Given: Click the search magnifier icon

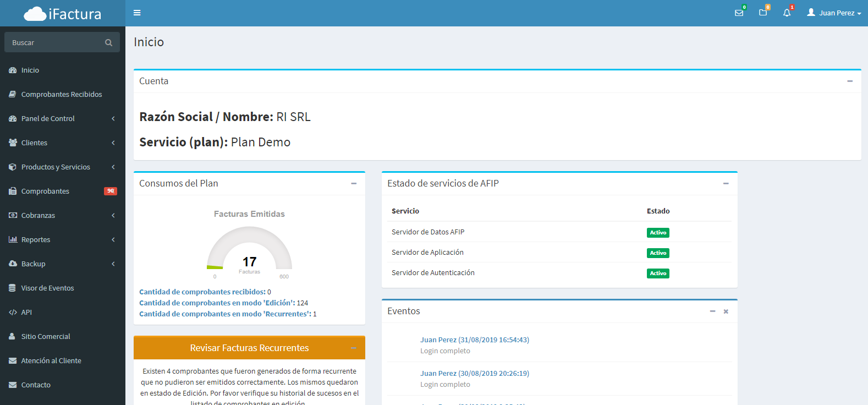Looking at the screenshot, I should pyautogui.click(x=108, y=42).
